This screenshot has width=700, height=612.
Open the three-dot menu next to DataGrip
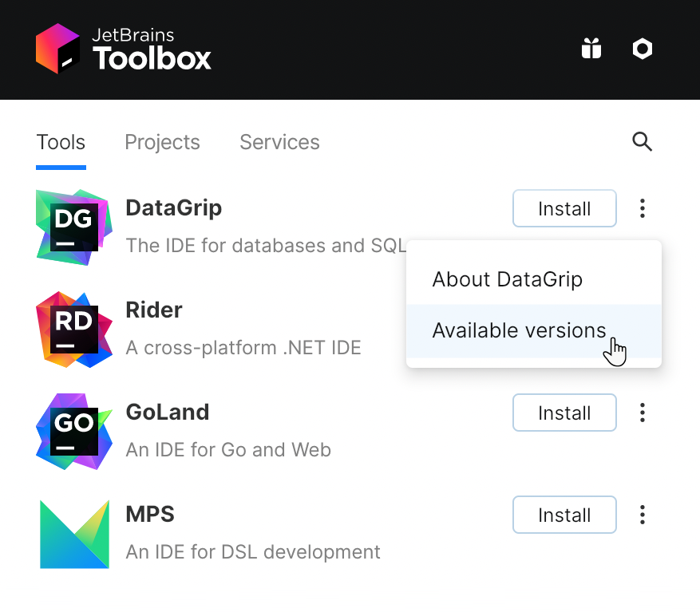tap(643, 208)
